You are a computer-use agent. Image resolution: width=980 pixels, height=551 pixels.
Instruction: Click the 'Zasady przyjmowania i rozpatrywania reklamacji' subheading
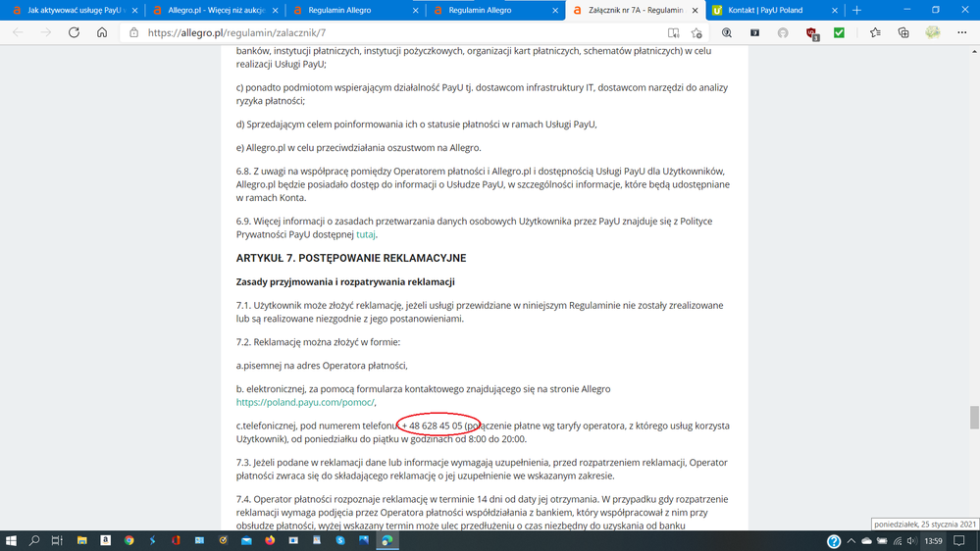click(345, 281)
